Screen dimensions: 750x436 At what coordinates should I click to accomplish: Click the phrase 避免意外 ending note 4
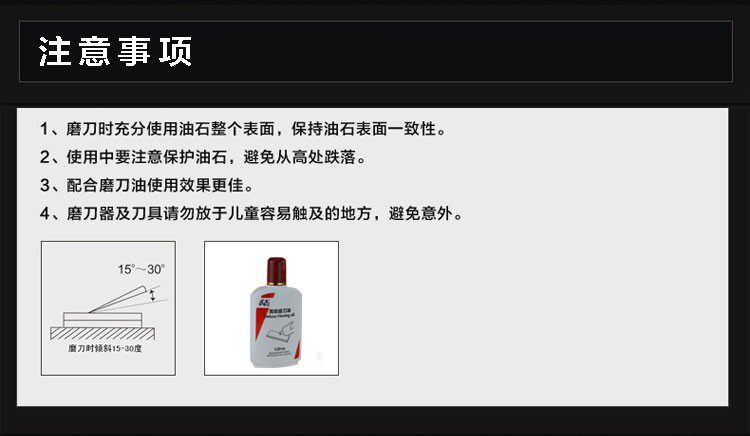point(420,213)
